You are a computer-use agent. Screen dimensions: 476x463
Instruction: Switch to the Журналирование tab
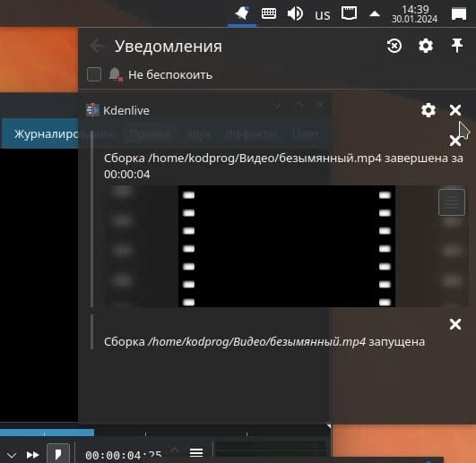46,133
